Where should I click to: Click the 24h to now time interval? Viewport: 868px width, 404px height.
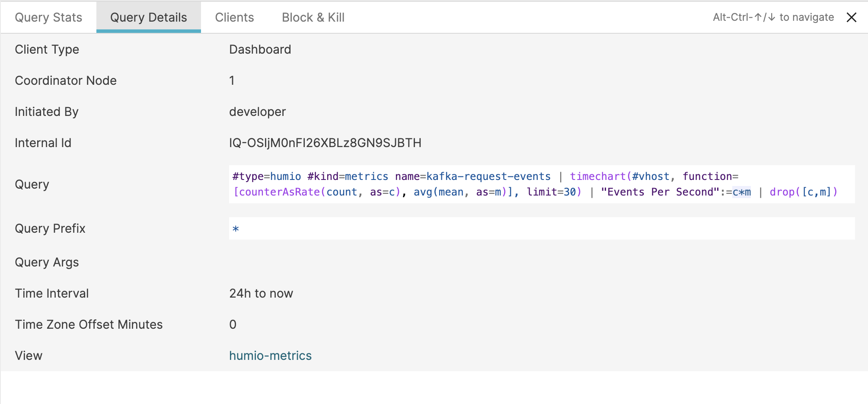pyautogui.click(x=261, y=293)
